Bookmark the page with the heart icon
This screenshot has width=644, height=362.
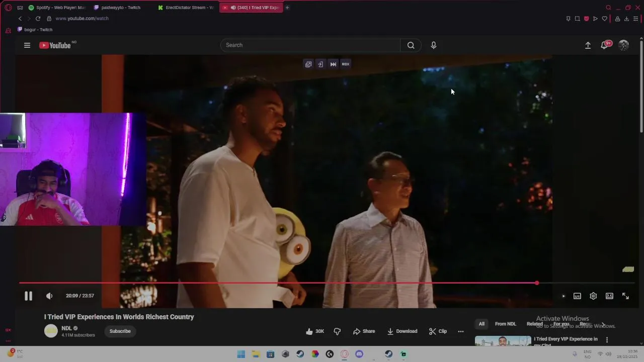pyautogui.click(x=604, y=19)
